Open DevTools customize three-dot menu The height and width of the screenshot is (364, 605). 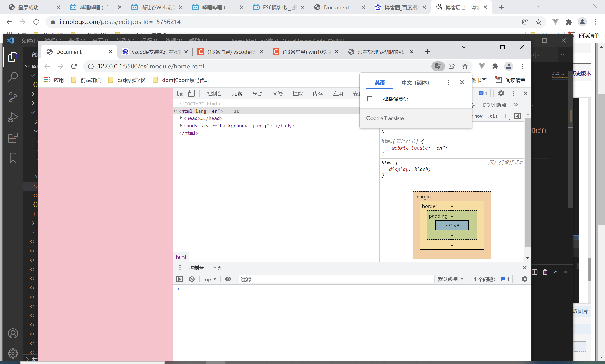point(513,93)
